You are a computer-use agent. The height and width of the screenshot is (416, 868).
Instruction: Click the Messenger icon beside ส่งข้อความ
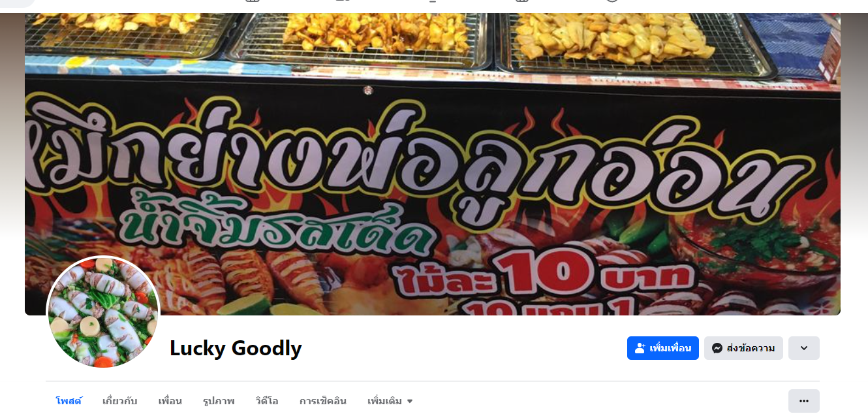[717, 348]
